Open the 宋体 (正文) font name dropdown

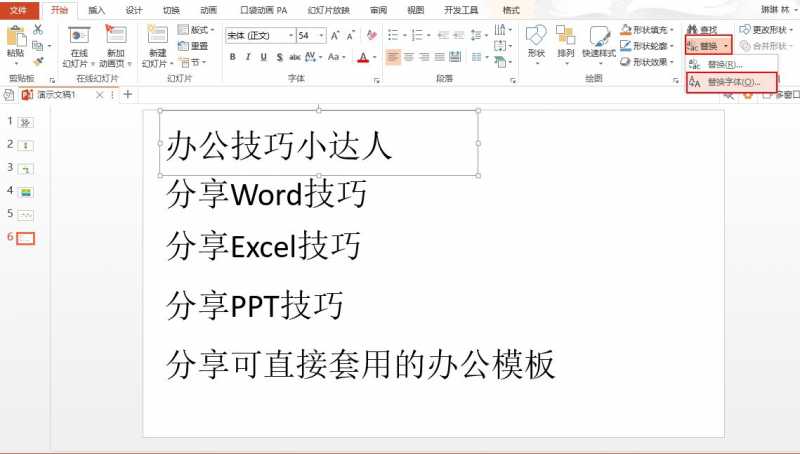[x=291, y=36]
